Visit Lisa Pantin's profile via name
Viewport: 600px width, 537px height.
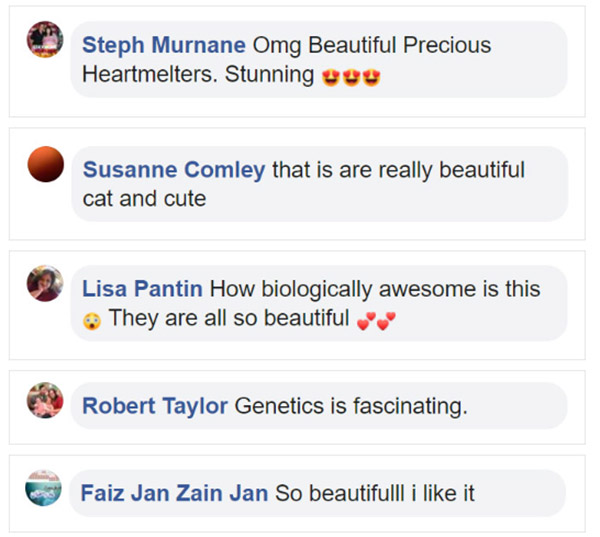[x=142, y=289]
